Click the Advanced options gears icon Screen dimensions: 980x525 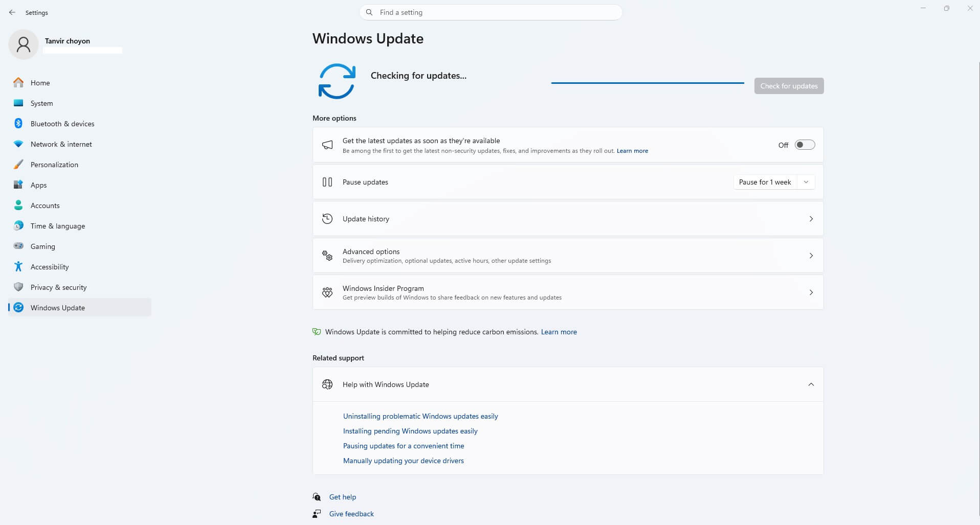pos(327,256)
